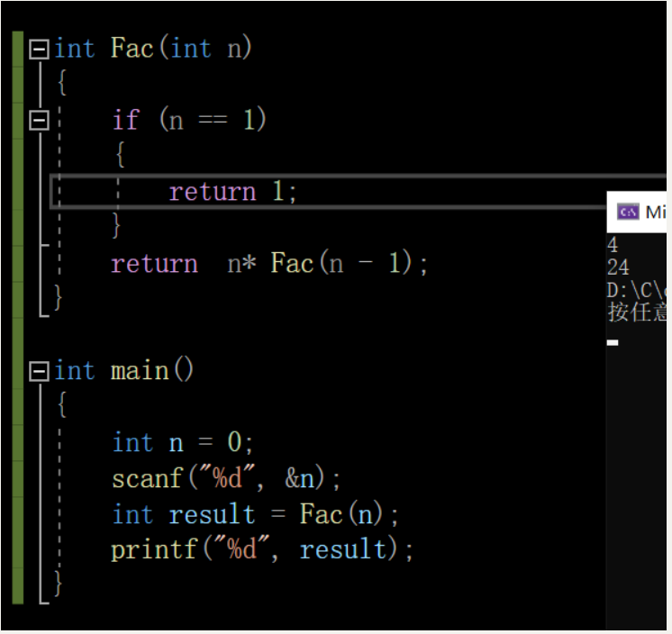The height and width of the screenshot is (634, 672).
Task: Click the 'int n' parameter in Fac signature
Action: click(x=206, y=48)
